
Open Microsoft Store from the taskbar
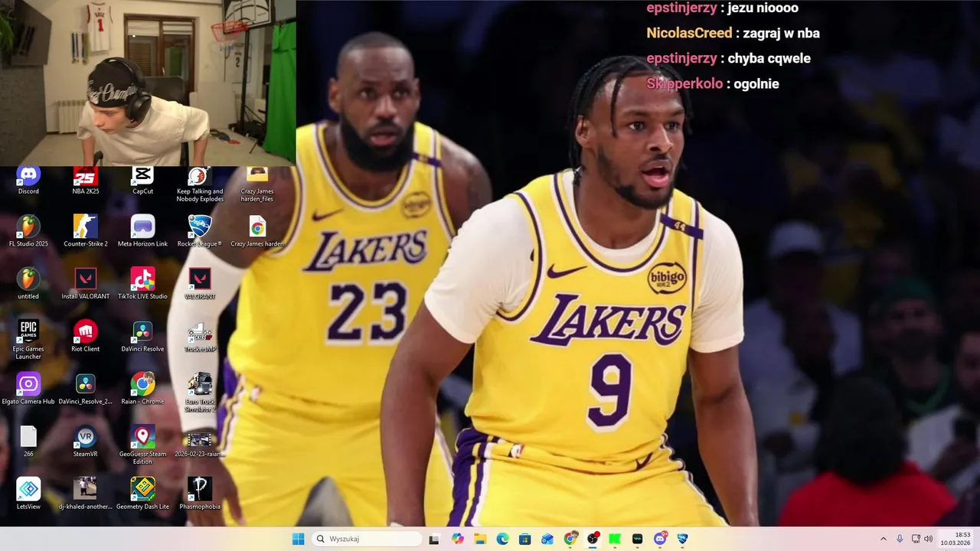pos(524,539)
